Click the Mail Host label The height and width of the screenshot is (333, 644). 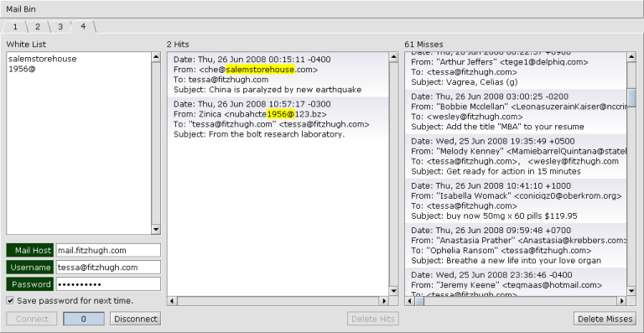point(30,250)
